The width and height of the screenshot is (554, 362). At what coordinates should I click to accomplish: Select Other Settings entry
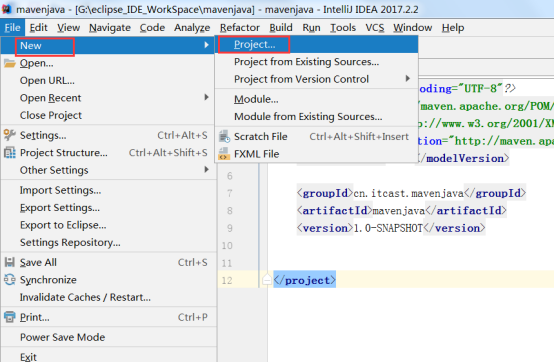point(107,170)
